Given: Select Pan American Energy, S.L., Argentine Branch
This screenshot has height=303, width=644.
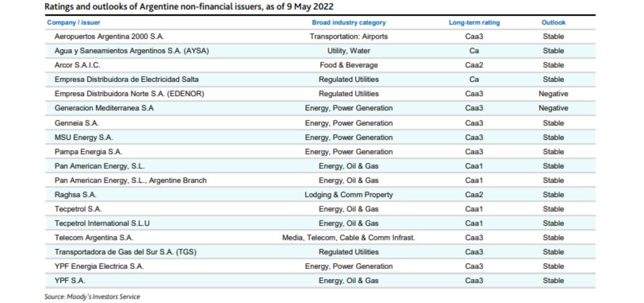Looking at the screenshot, I should coord(131,181).
